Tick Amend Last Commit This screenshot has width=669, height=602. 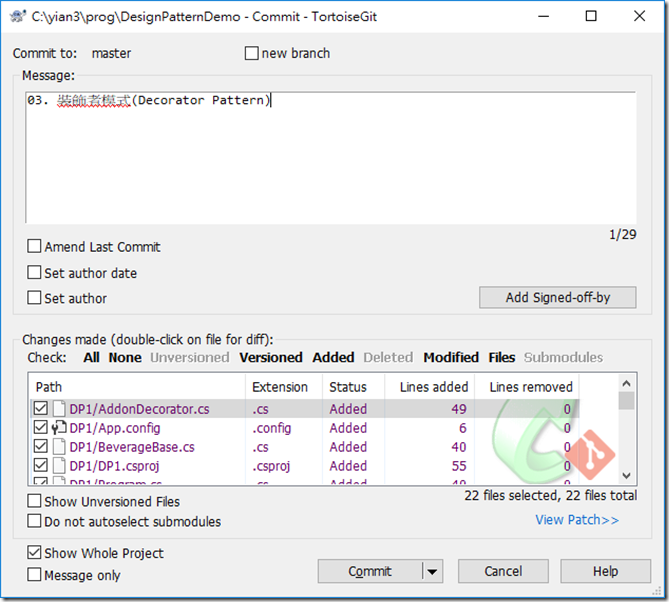click(34, 246)
